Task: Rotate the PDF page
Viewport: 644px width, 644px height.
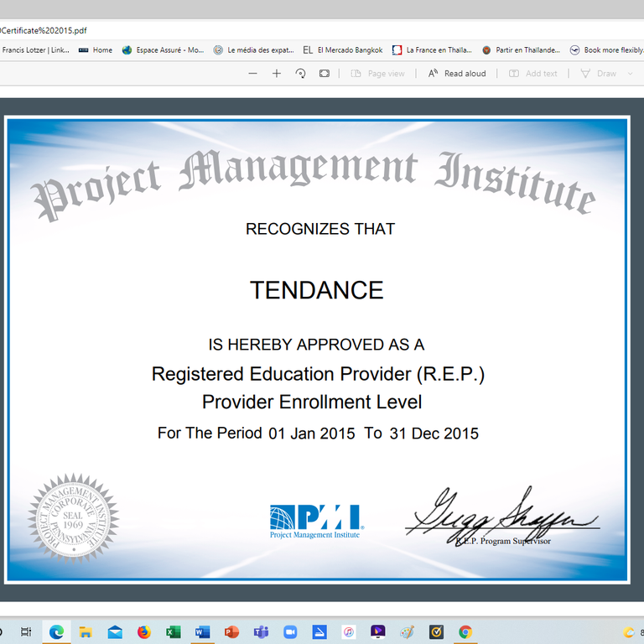Action: (x=300, y=74)
